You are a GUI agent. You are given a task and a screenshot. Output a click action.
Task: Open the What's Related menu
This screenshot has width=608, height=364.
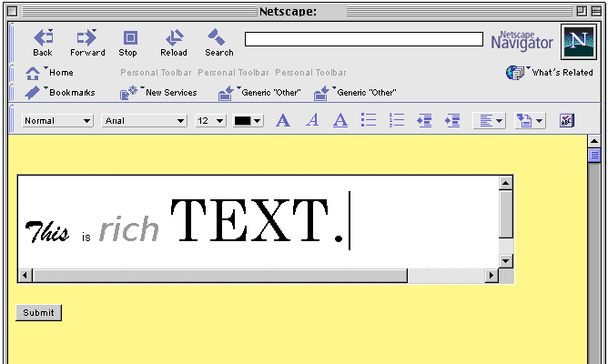point(550,73)
